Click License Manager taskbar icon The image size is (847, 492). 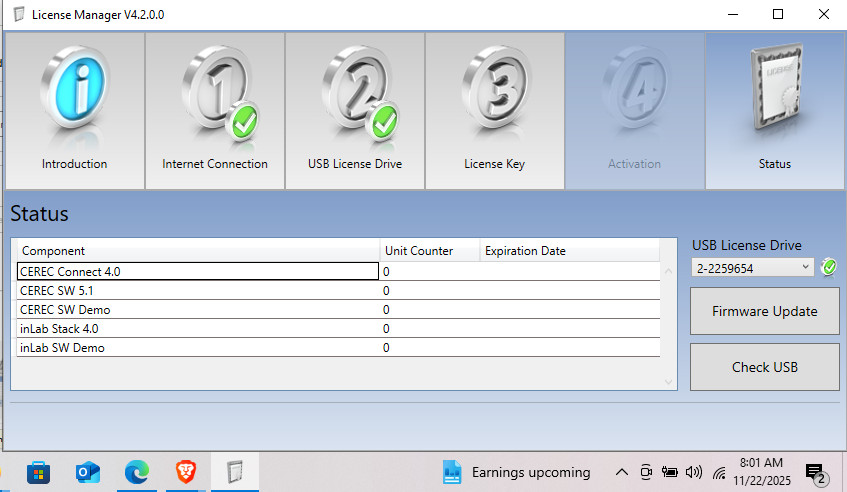click(235, 473)
